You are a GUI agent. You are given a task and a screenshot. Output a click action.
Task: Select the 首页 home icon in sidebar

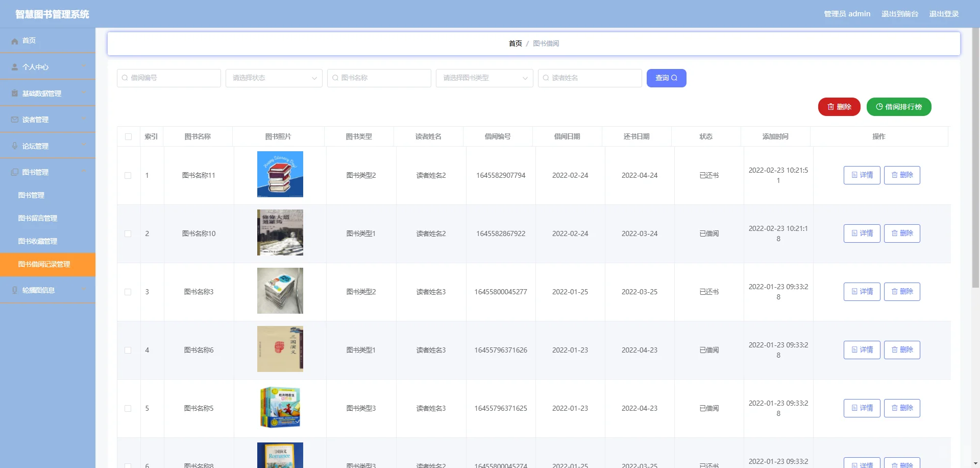[15, 41]
